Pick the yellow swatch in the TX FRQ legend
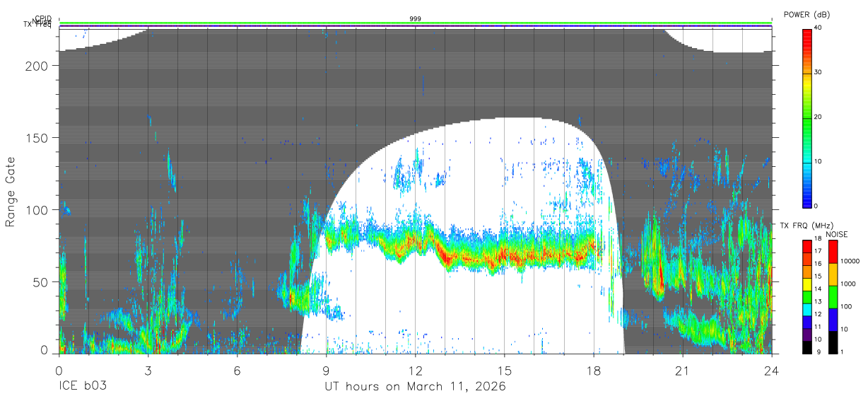Screen dimensions: 868x401 [x=807, y=284]
